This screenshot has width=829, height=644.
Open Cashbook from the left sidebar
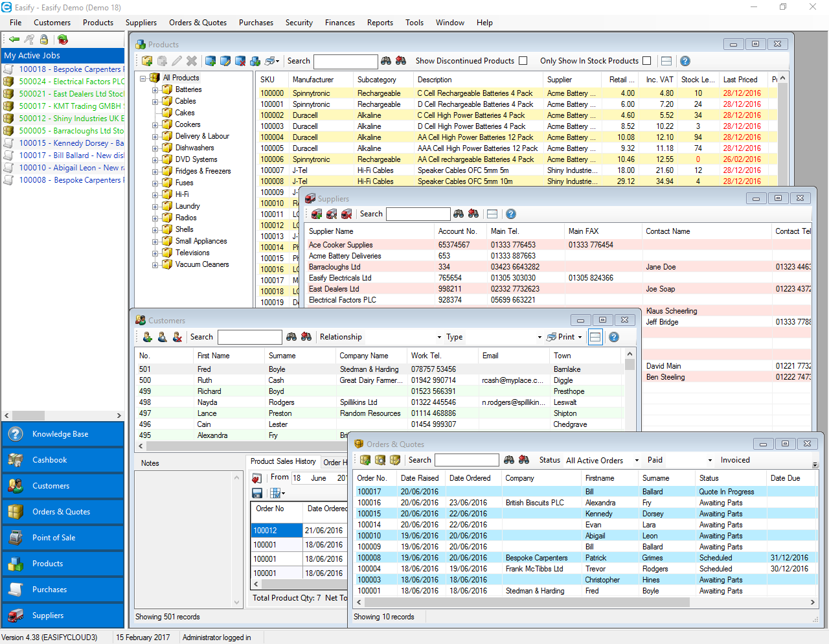click(62, 460)
